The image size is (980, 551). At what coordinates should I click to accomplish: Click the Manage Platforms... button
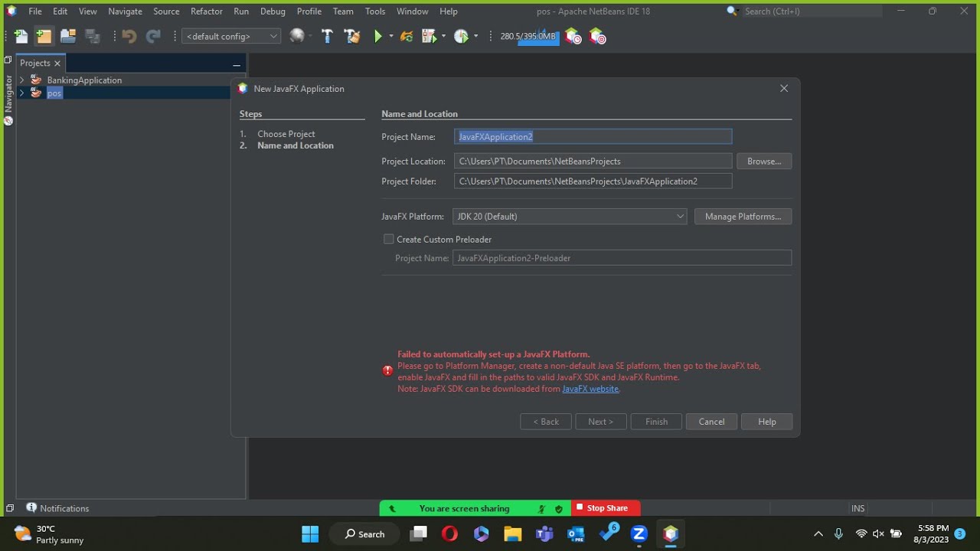tap(743, 217)
